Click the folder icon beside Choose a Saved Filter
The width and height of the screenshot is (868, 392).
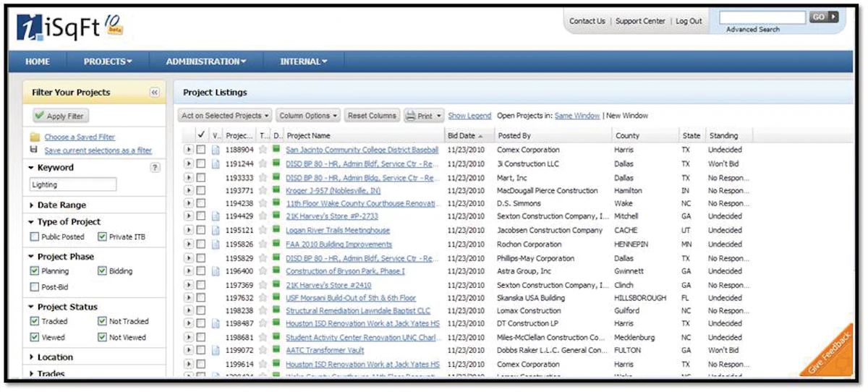pyautogui.click(x=35, y=137)
